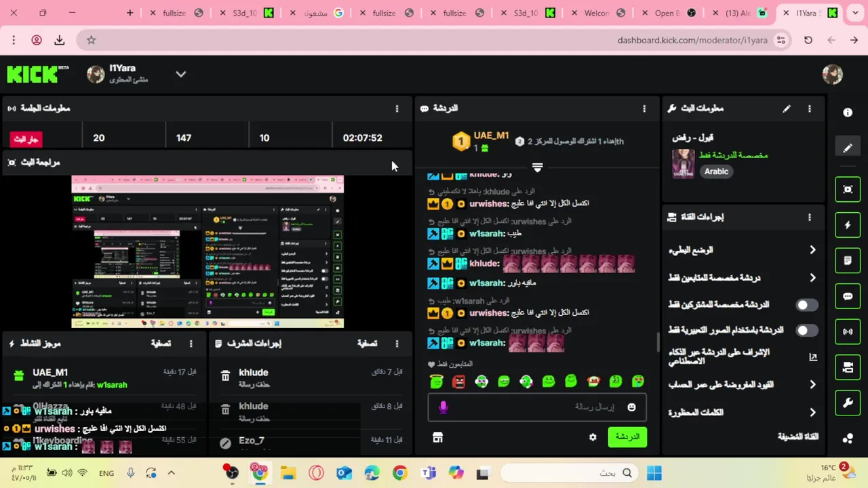The width and height of the screenshot is (868, 488).
Task: Open session info panel three-dot menu
Action: tap(397, 108)
